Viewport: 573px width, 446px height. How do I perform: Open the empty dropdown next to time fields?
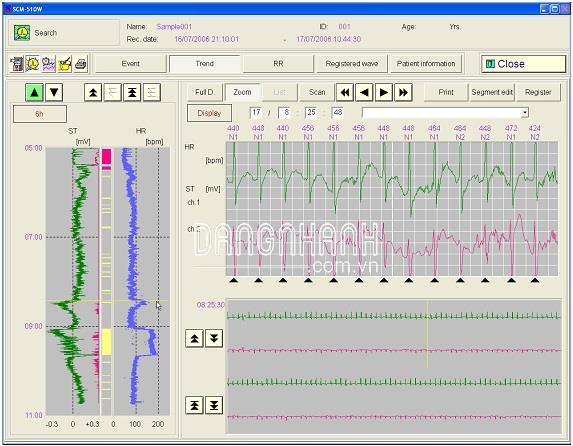[445, 113]
